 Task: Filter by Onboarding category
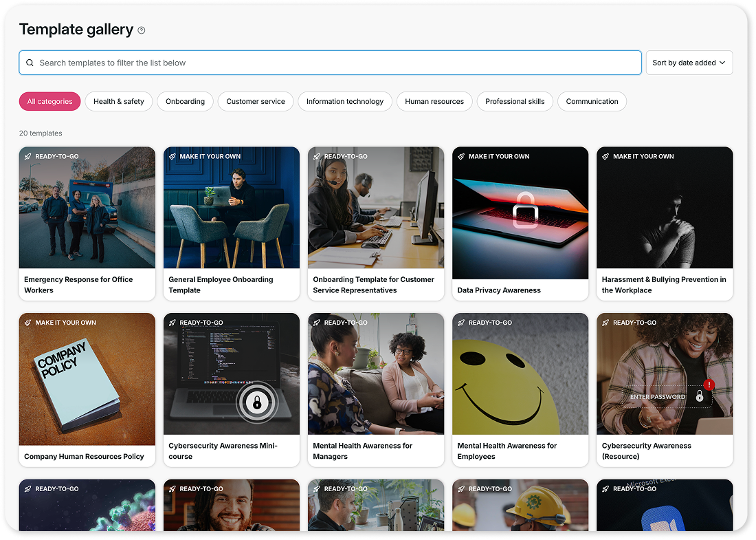click(x=185, y=101)
